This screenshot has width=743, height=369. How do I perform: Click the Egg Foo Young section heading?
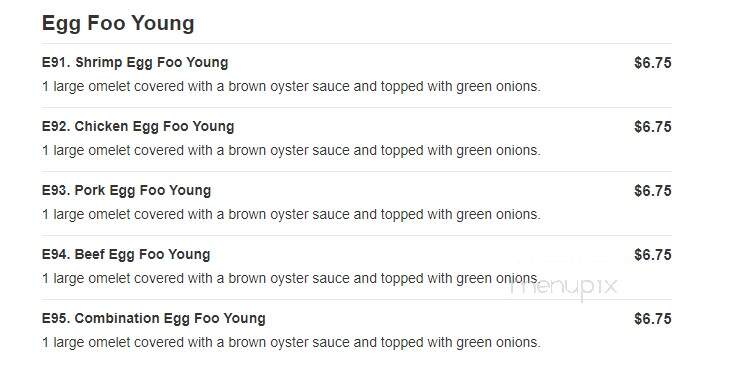tap(118, 24)
